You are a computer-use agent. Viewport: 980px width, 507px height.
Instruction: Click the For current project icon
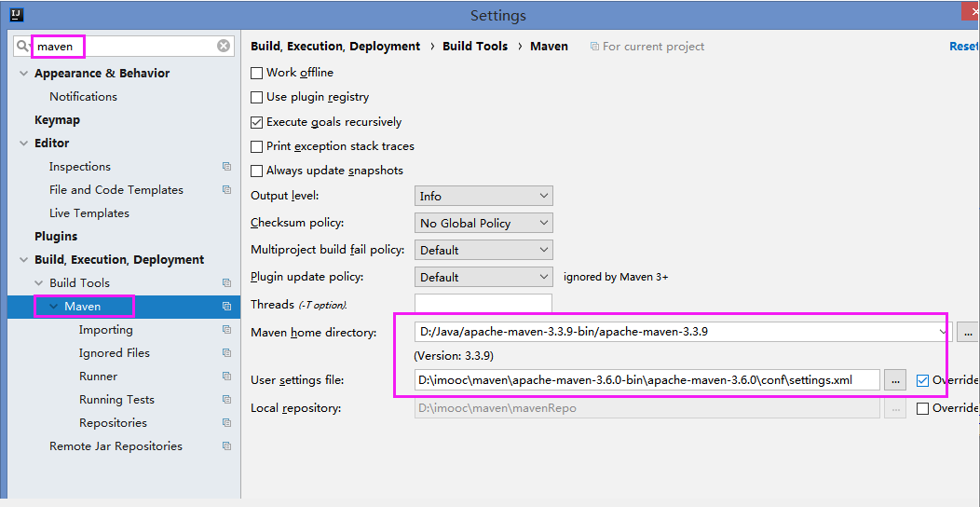pyautogui.click(x=594, y=47)
